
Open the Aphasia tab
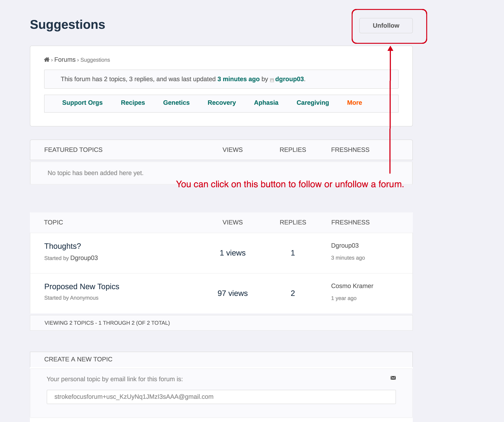[x=266, y=103]
